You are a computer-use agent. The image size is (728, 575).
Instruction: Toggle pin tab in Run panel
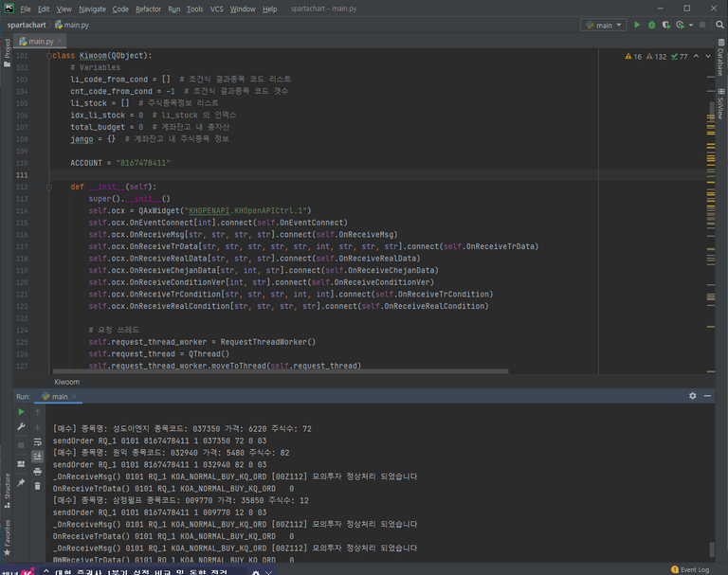pyautogui.click(x=21, y=483)
